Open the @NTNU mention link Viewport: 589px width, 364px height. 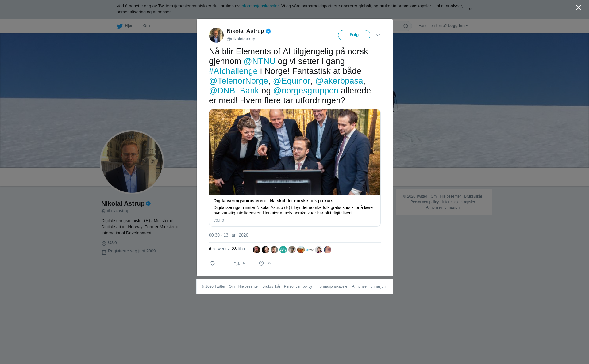[260, 61]
